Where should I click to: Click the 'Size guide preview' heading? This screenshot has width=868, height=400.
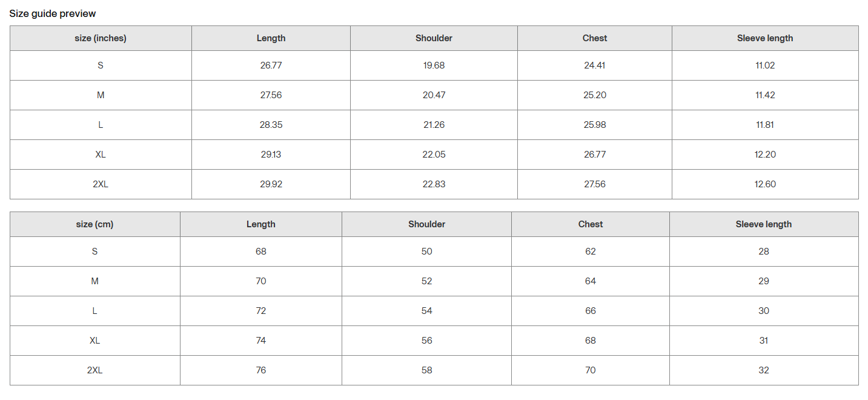[x=53, y=13]
